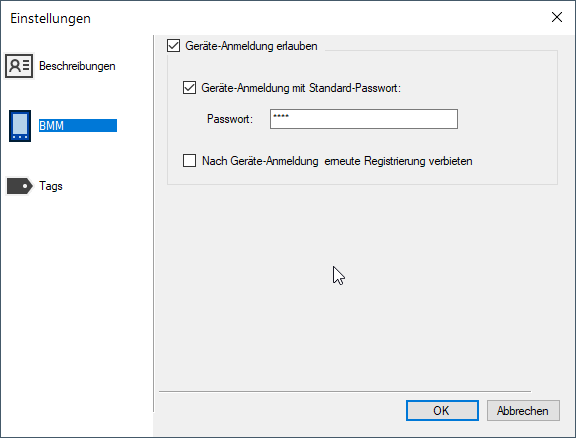Switch to the Tags text entry
Image resolution: width=576 pixels, height=438 pixels.
[51, 186]
